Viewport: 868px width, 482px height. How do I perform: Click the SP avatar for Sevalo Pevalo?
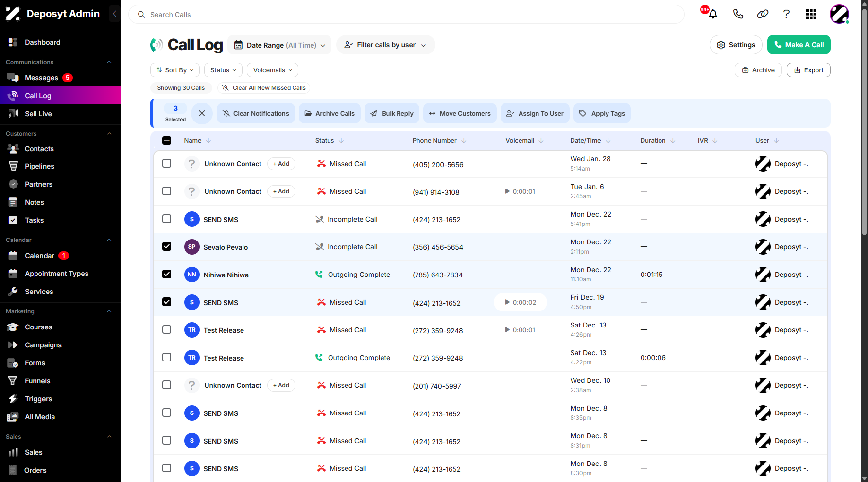192,247
